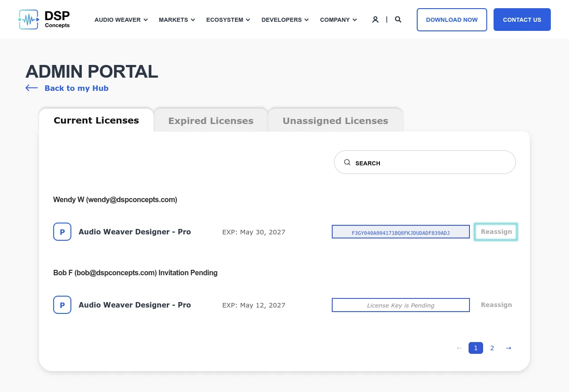Expand the Company dropdown menu

(338, 20)
